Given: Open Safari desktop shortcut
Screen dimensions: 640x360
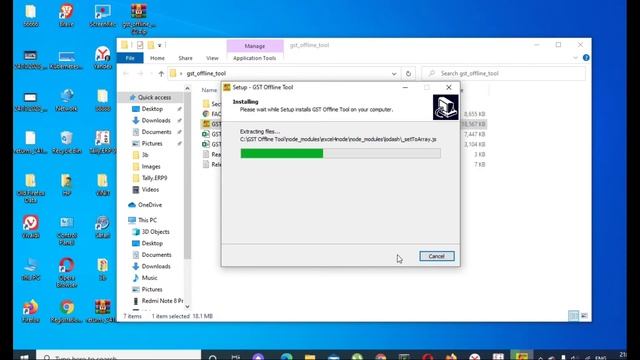Looking at the screenshot, I should coord(102,227).
